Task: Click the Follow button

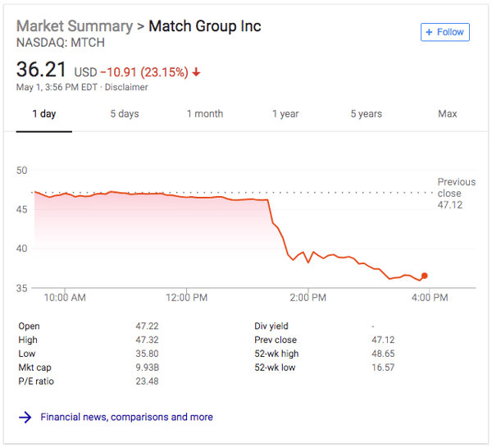Action: click(x=444, y=32)
